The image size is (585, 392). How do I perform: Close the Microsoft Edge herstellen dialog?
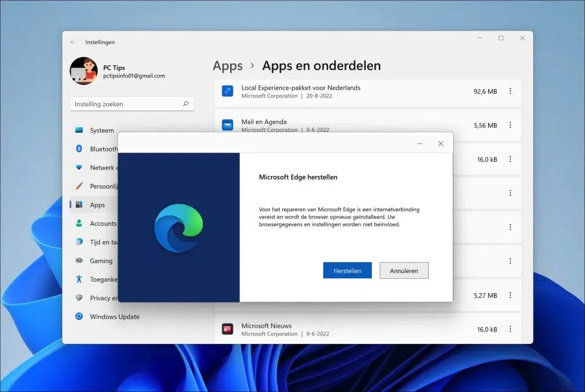441,144
